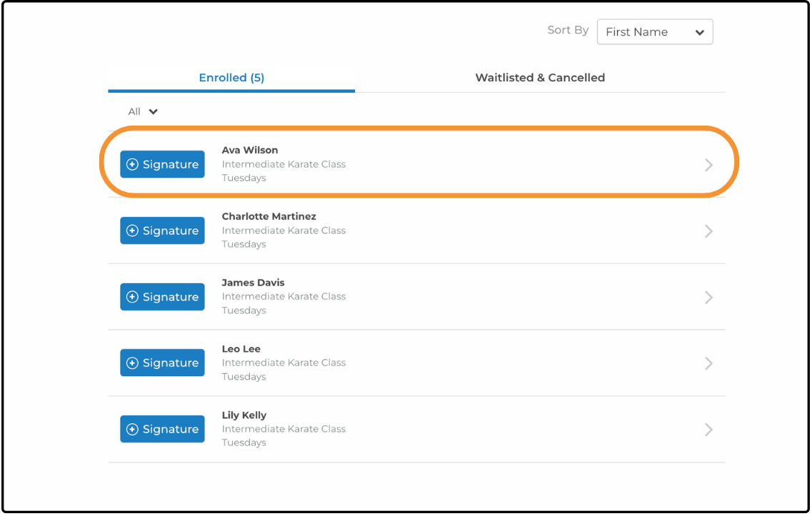Screen dimensions: 812x516
Task: Open Charlotte Martinez details via chevron arrow
Action: coord(709,231)
